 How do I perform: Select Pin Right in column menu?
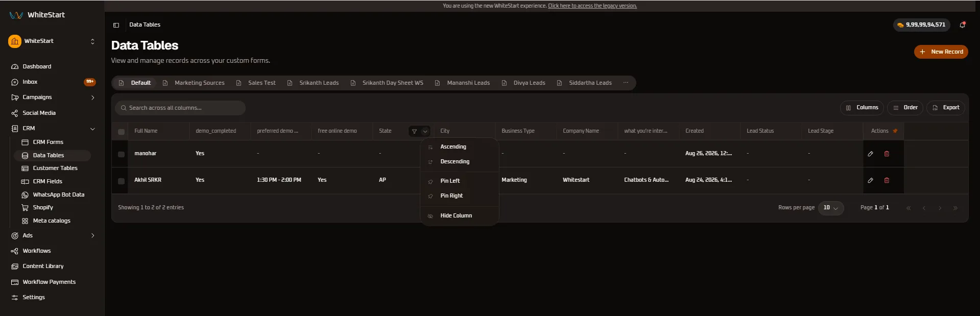459,196
